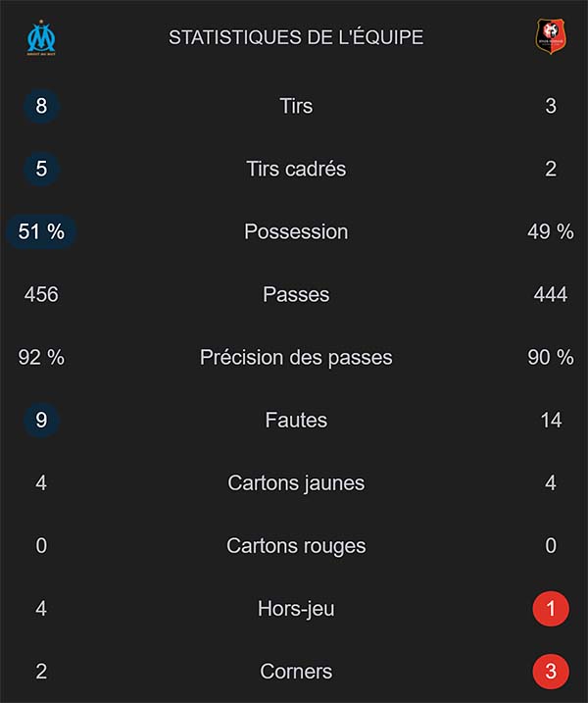Click the blue badge showing 9 fouls
The width and height of the screenshot is (588, 703).
pos(41,420)
